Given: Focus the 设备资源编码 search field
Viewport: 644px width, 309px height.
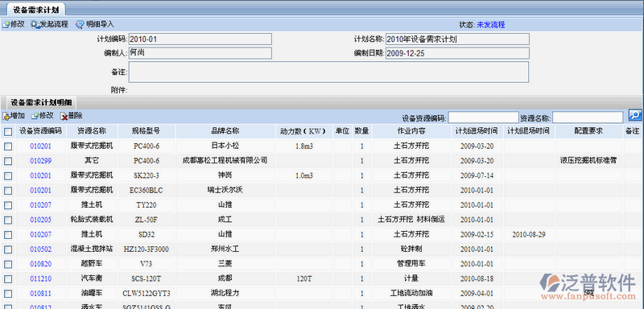Looking at the screenshot, I should [x=483, y=117].
